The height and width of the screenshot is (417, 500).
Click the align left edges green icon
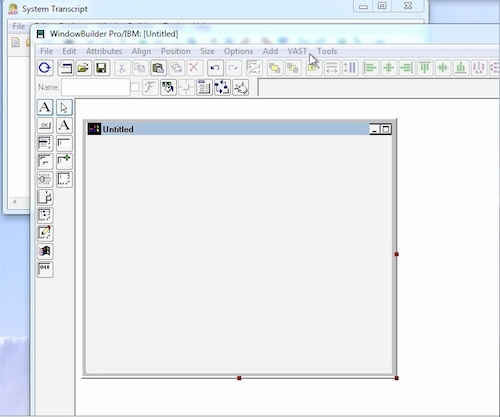click(370, 68)
